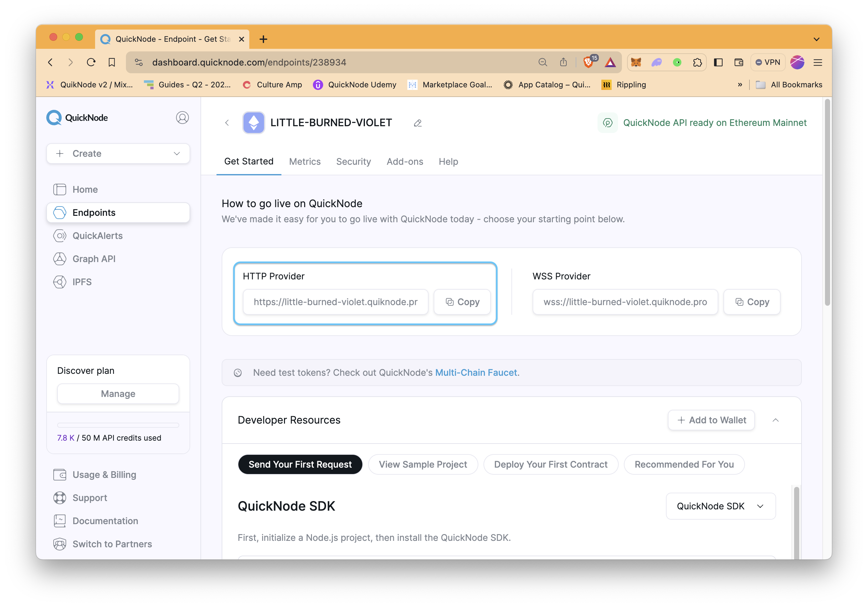Copy the HTTP Provider URL
The image size is (868, 607).
[462, 302]
